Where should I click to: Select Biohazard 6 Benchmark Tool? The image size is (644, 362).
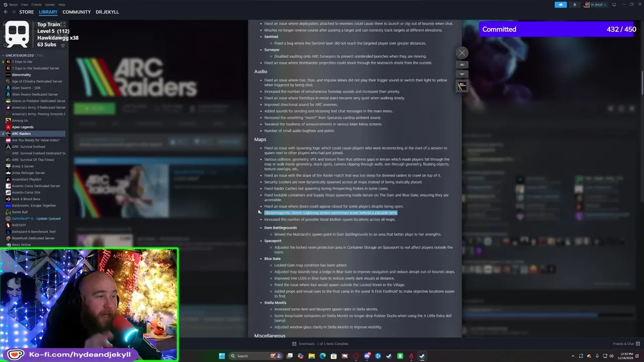[33, 232]
